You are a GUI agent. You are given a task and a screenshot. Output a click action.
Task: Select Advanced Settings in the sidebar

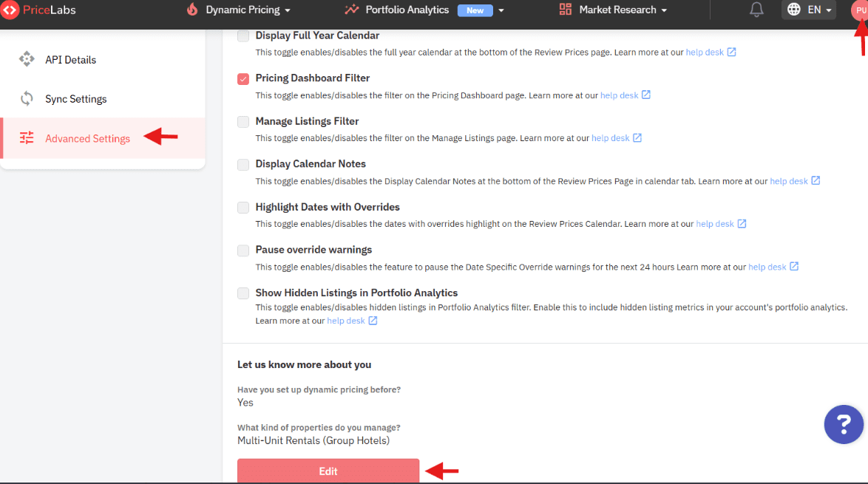87,138
